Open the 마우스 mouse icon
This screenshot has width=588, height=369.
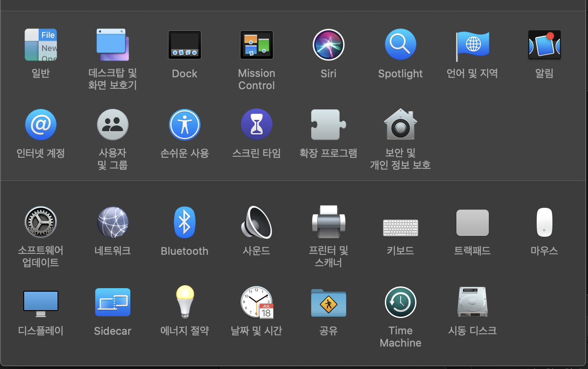(x=545, y=222)
